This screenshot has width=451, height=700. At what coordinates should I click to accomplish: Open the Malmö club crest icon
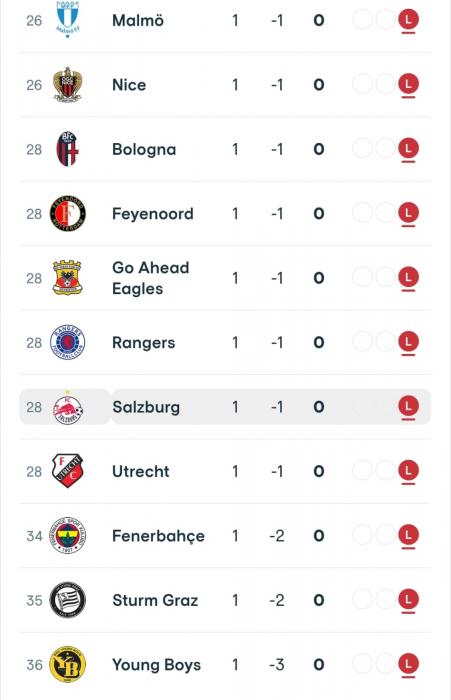pos(67,20)
